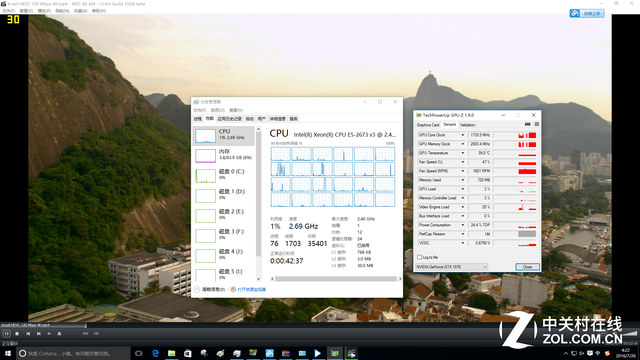The width and height of the screenshot is (640, 360).
Task: Select 磁盘 3 (F:) in performance list
Action: (x=224, y=236)
